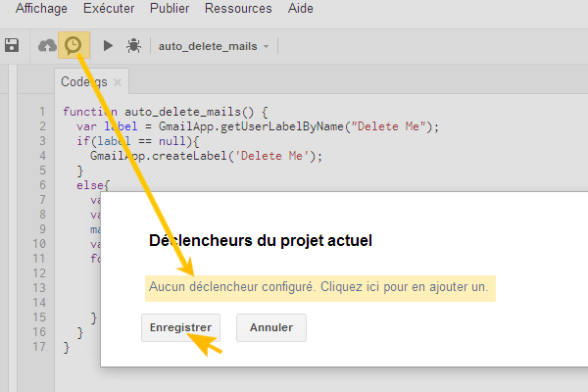
Task: Close the Code.gs tab
Action: (x=118, y=82)
